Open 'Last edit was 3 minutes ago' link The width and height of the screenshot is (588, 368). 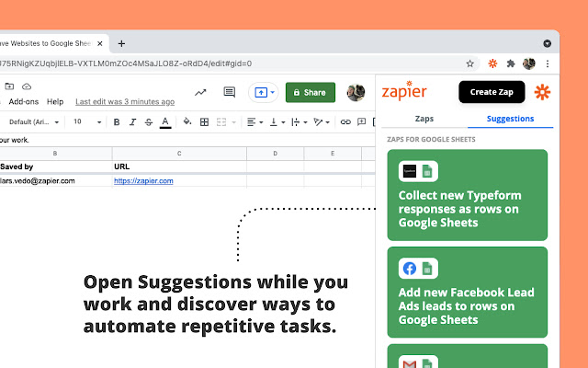click(125, 102)
